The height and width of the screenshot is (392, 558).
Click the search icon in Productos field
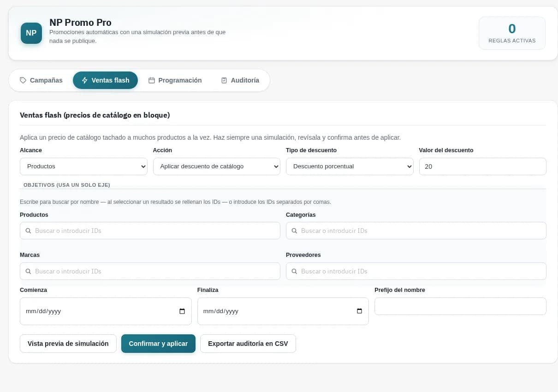click(x=29, y=231)
